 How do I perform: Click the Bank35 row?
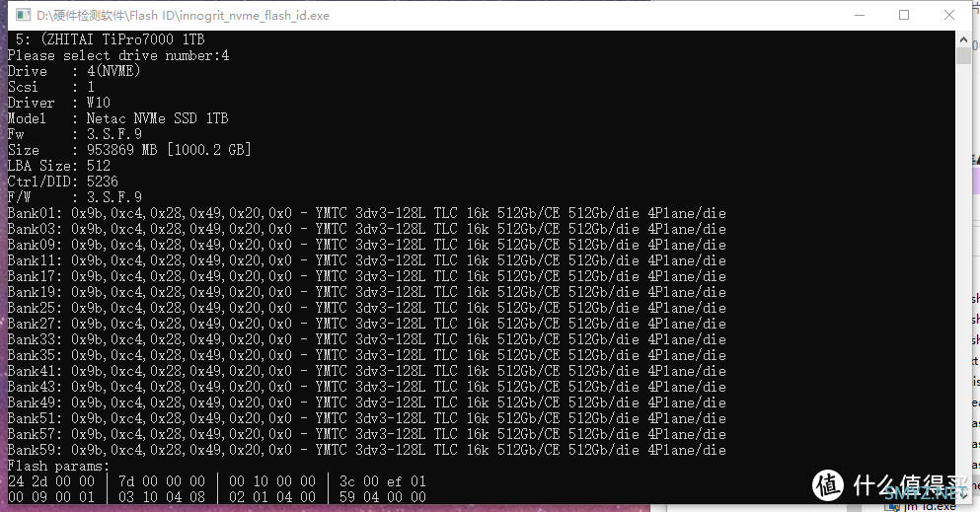[x=366, y=355]
